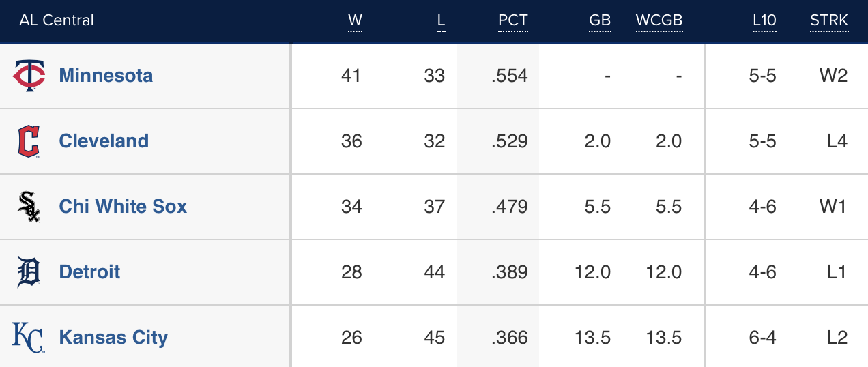
Task: Click the Chicago White Sox logo
Action: coord(29,207)
